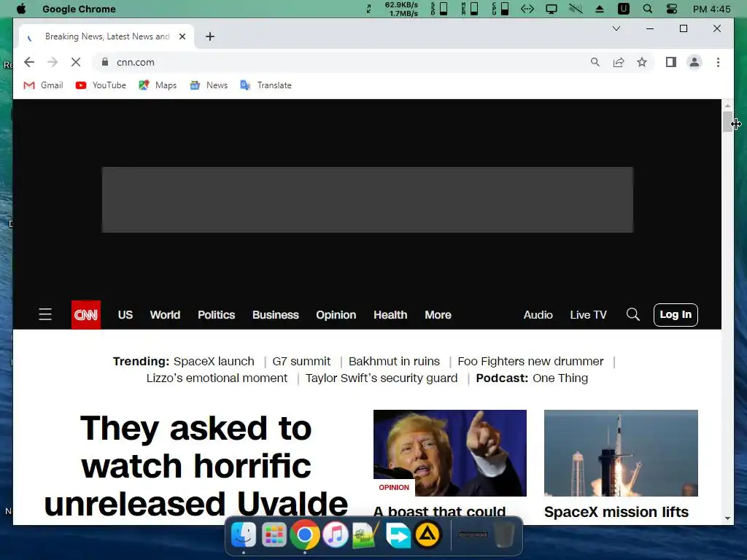Image resolution: width=747 pixels, height=560 pixels.
Task: Click the eject icon in the menu bar
Action: pyautogui.click(x=600, y=9)
